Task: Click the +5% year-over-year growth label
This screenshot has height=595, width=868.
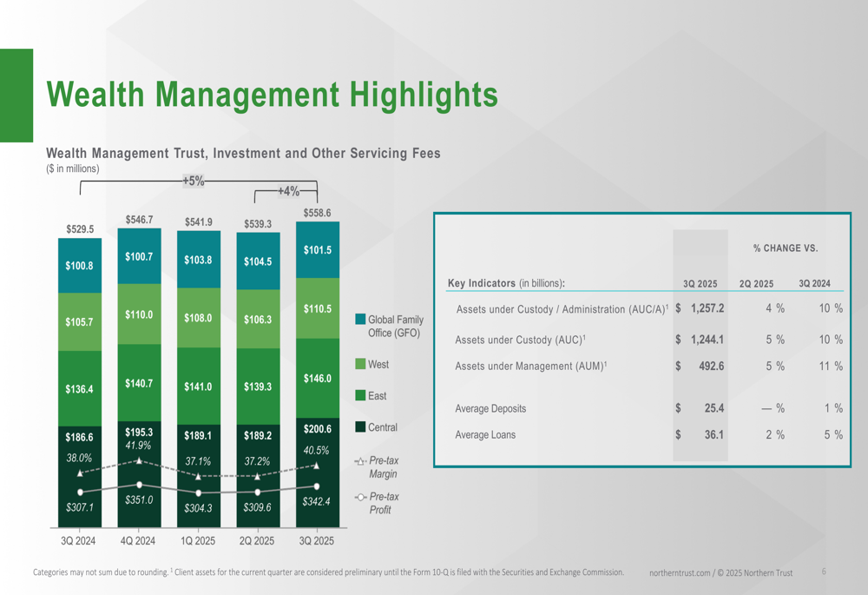Action: coord(194,182)
